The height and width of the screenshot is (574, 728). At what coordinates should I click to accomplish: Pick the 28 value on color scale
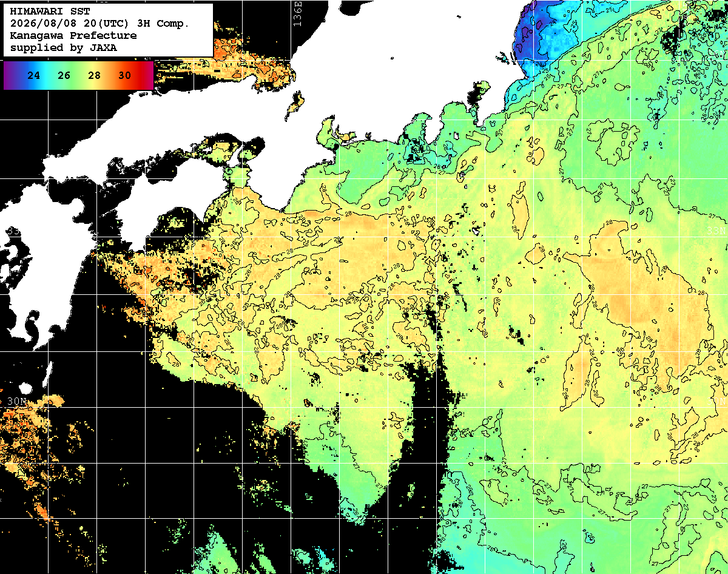(x=95, y=75)
